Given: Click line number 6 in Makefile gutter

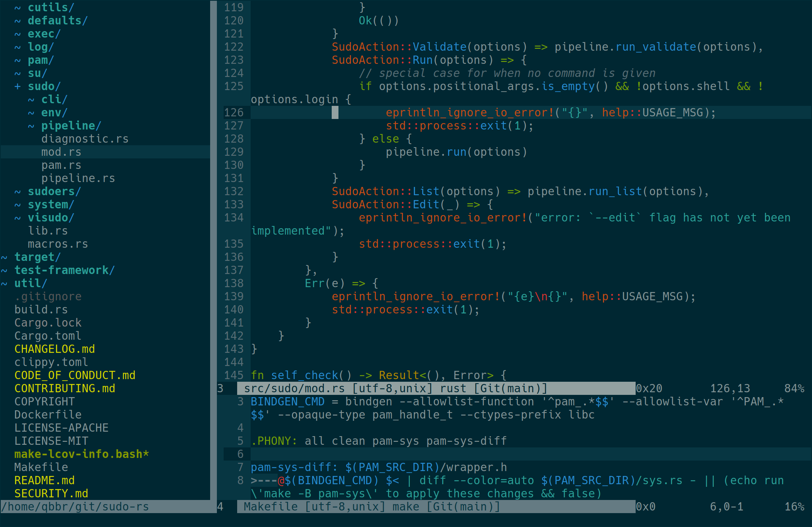Looking at the screenshot, I should [240, 454].
